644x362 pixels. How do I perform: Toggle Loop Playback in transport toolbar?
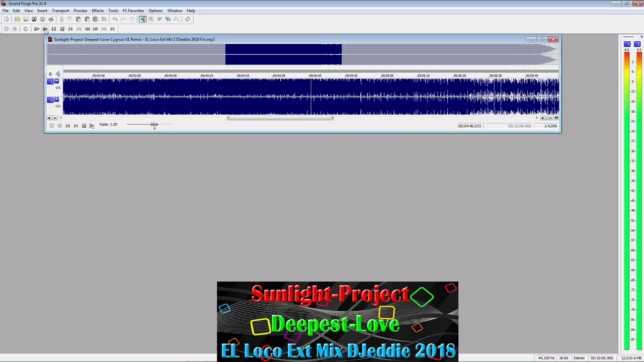pyautogui.click(x=25, y=29)
